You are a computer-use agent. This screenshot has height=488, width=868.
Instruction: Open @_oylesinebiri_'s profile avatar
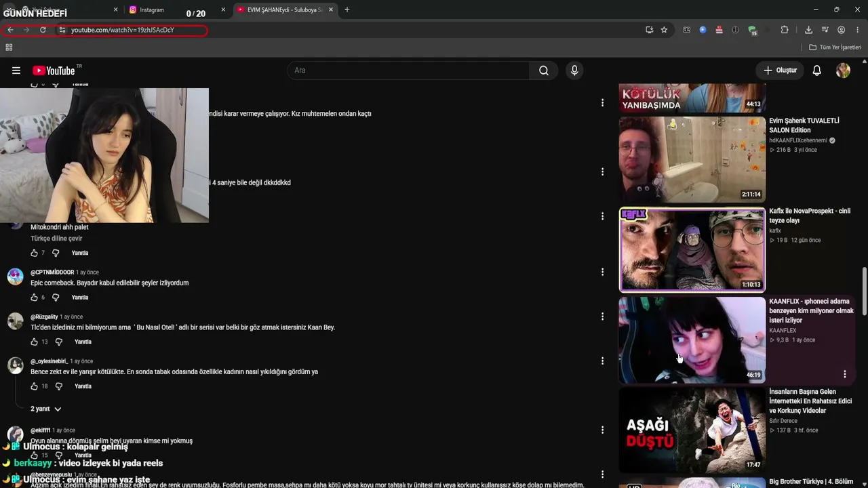pos(16,366)
